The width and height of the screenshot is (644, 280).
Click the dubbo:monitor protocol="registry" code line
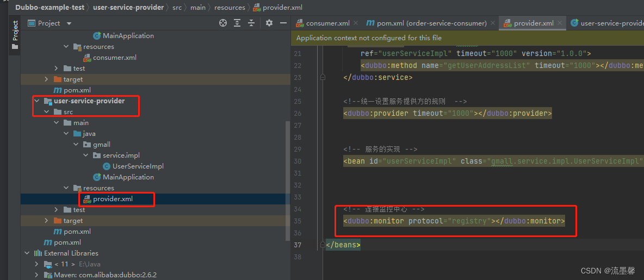[454, 221]
